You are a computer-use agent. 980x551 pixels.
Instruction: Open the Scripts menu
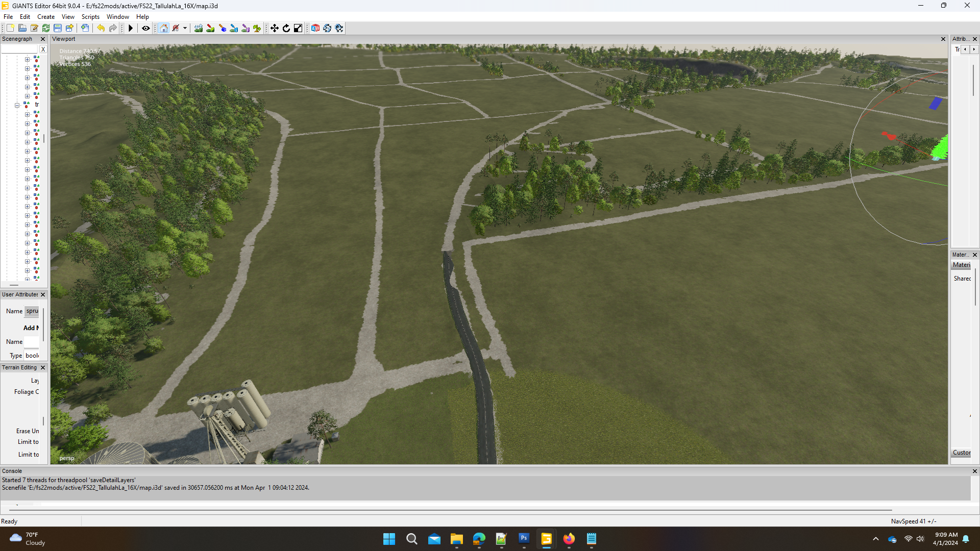point(90,17)
